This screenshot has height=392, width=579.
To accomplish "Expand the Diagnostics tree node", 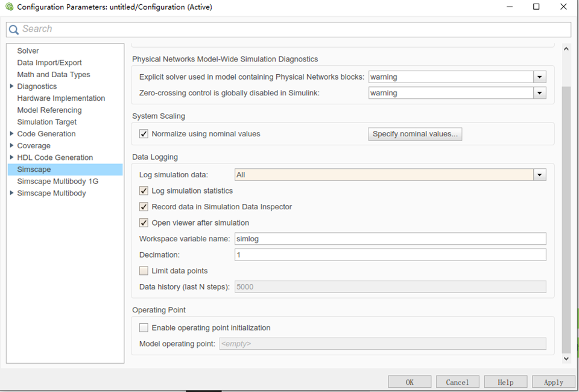I will coord(11,86).
